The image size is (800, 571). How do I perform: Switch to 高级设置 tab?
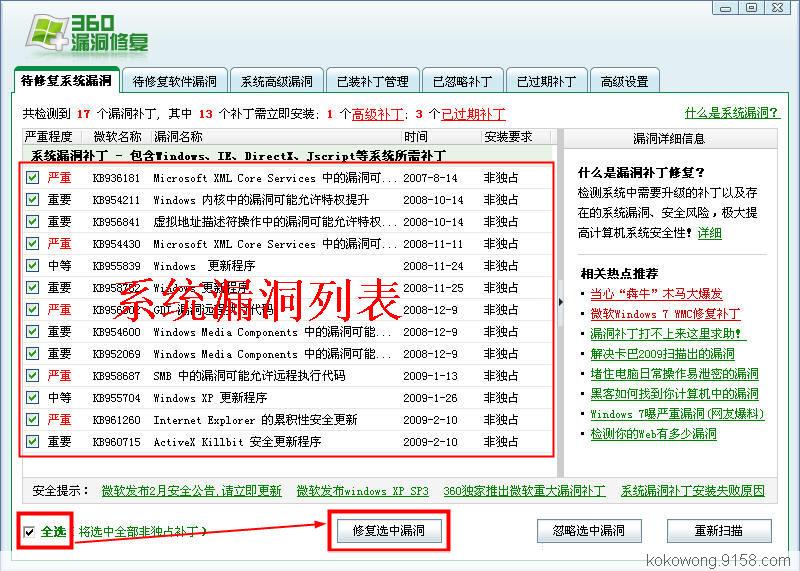click(x=624, y=81)
